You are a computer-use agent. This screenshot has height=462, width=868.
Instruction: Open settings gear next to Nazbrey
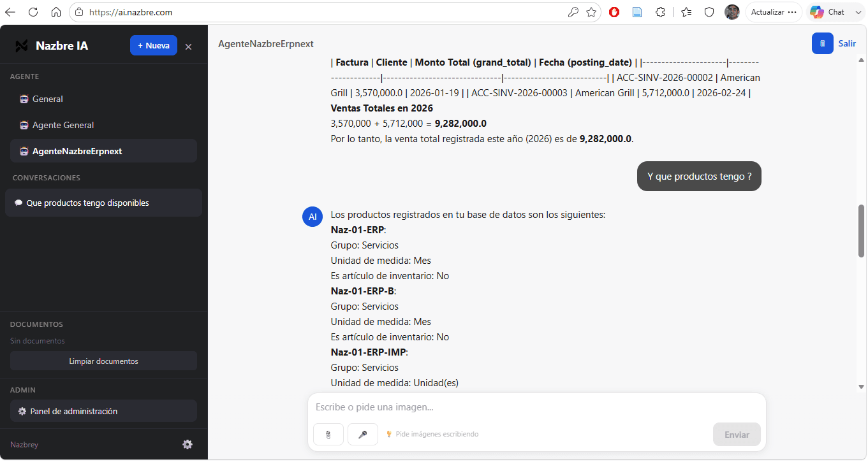(188, 444)
